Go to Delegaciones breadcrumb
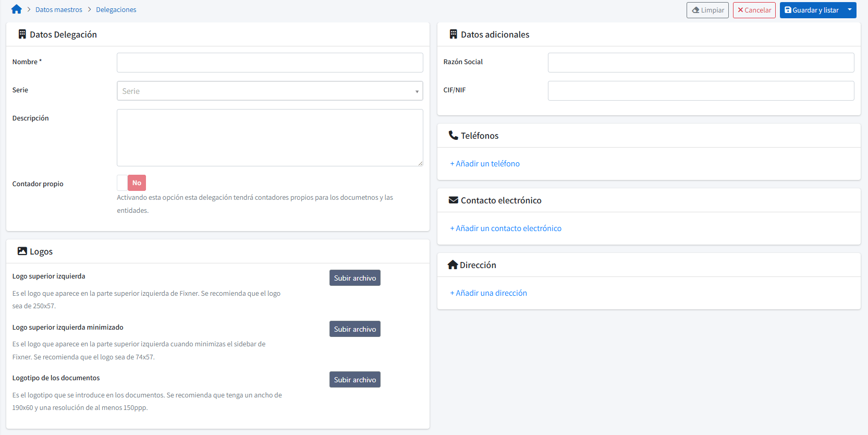Screen dimensions: 868x435 [x=116, y=10]
